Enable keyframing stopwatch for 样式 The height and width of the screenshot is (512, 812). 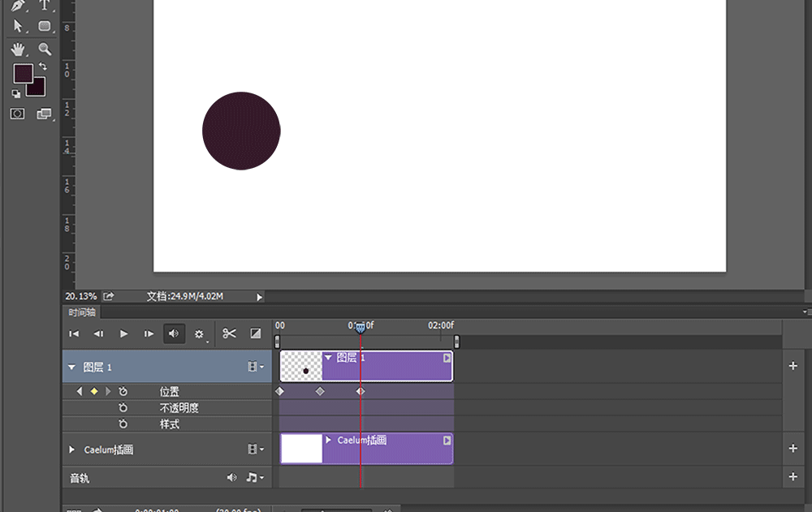pyautogui.click(x=123, y=424)
